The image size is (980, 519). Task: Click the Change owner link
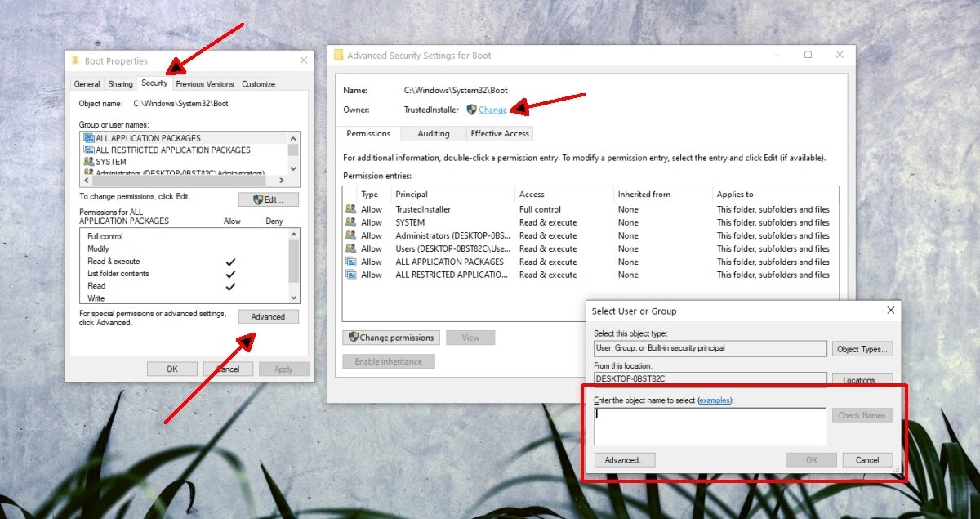pos(492,110)
